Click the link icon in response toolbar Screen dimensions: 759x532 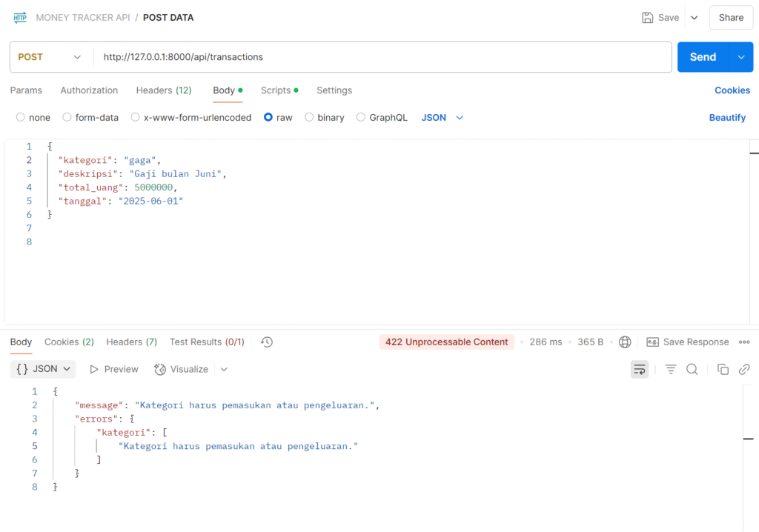pyautogui.click(x=745, y=369)
